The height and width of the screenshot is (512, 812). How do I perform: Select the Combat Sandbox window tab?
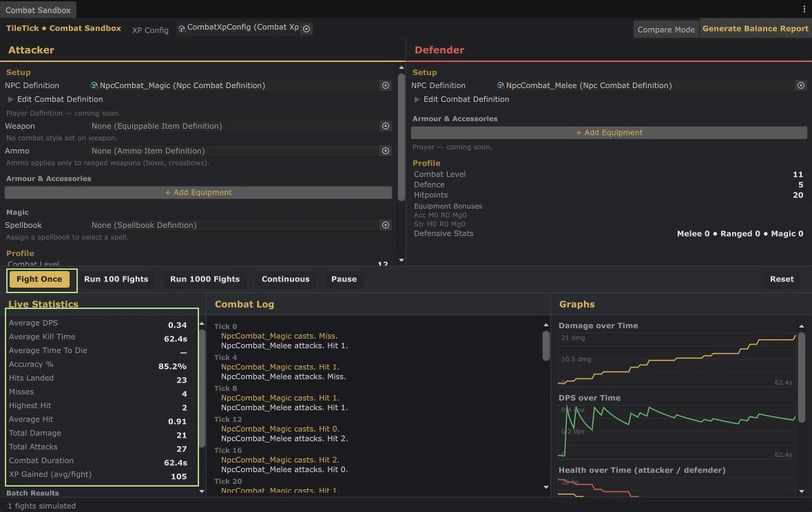pos(38,10)
